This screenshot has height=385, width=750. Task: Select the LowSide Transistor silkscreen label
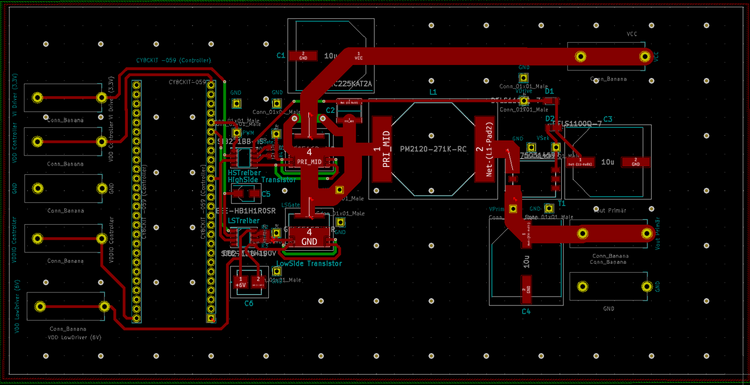point(309,264)
